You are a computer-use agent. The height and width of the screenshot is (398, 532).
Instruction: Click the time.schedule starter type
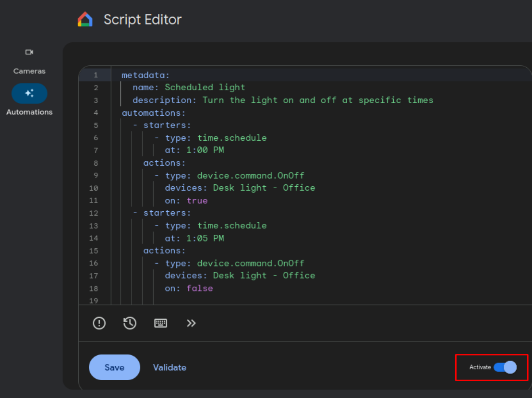(232, 137)
